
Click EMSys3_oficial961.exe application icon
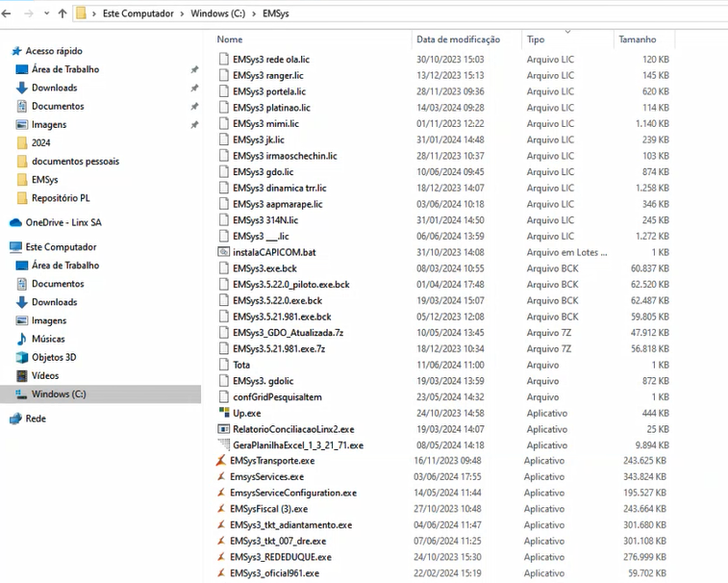[x=221, y=572]
